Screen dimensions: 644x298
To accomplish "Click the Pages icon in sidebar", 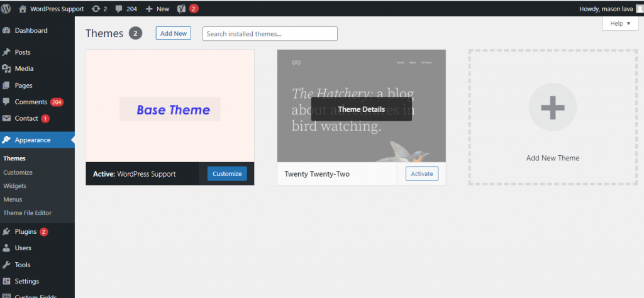I will coord(6,86).
